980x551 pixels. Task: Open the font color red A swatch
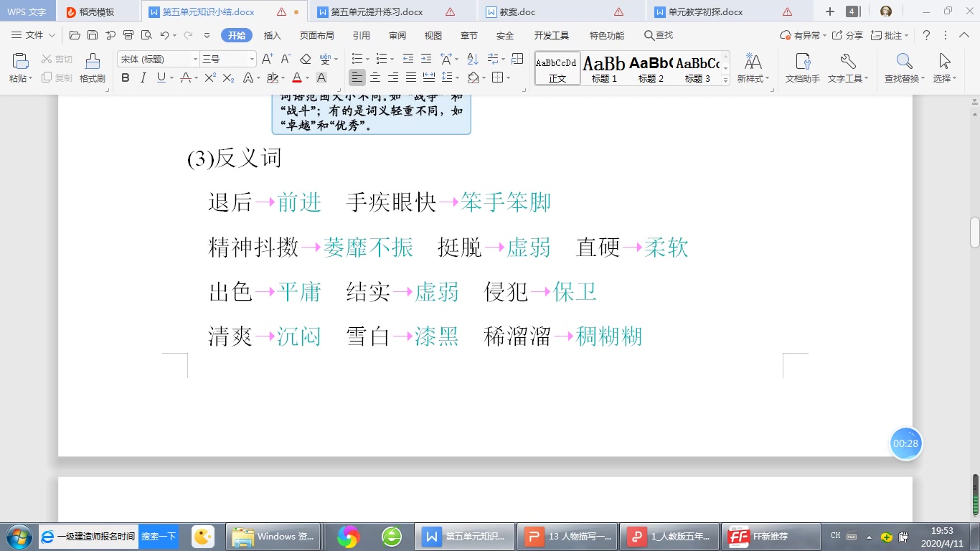pyautogui.click(x=297, y=77)
